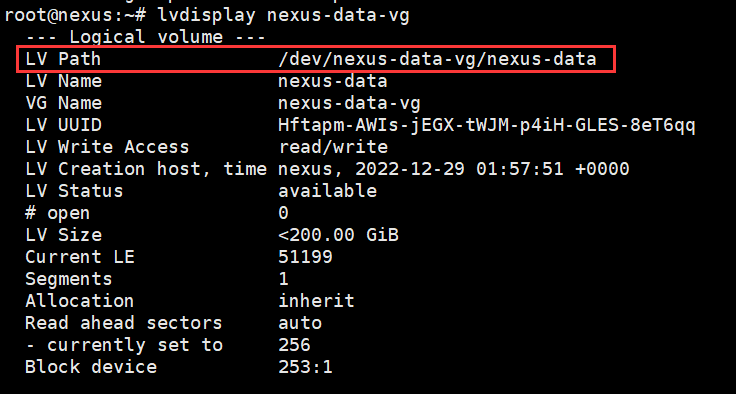Click the Block device value 253:1
This screenshot has height=394, width=736.
coord(306,367)
